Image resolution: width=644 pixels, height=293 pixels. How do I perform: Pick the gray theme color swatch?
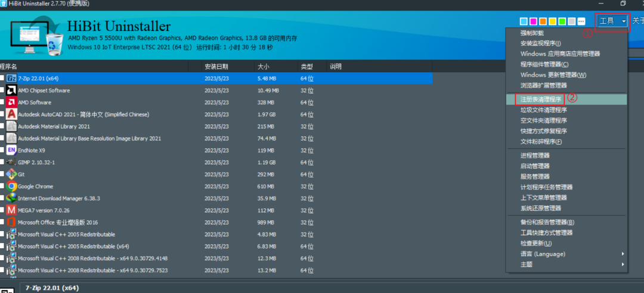click(572, 21)
